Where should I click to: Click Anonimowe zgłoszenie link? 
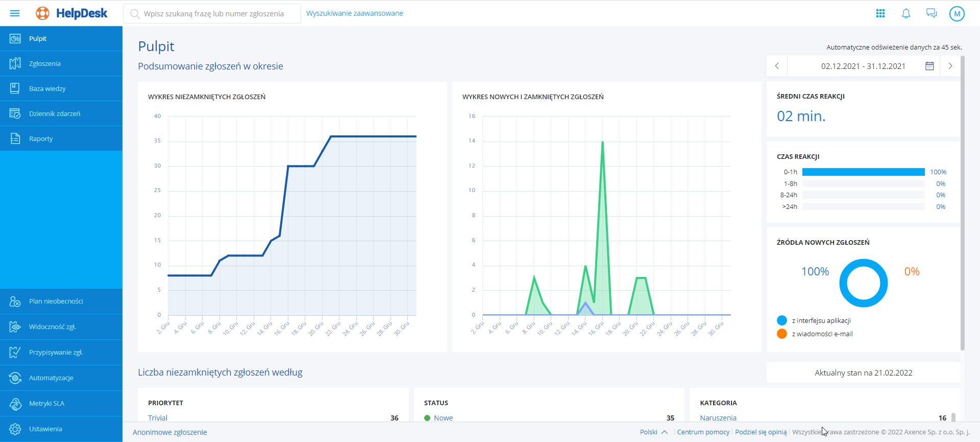(169, 432)
